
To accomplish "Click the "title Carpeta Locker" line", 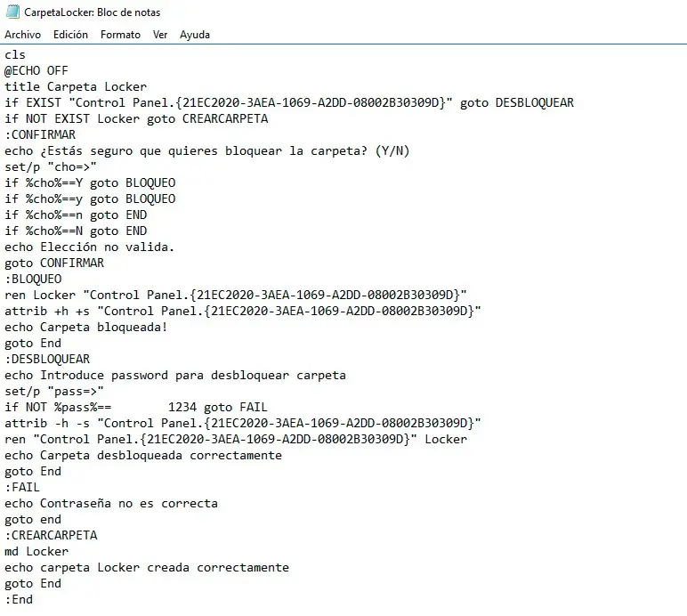I will click(x=76, y=86).
